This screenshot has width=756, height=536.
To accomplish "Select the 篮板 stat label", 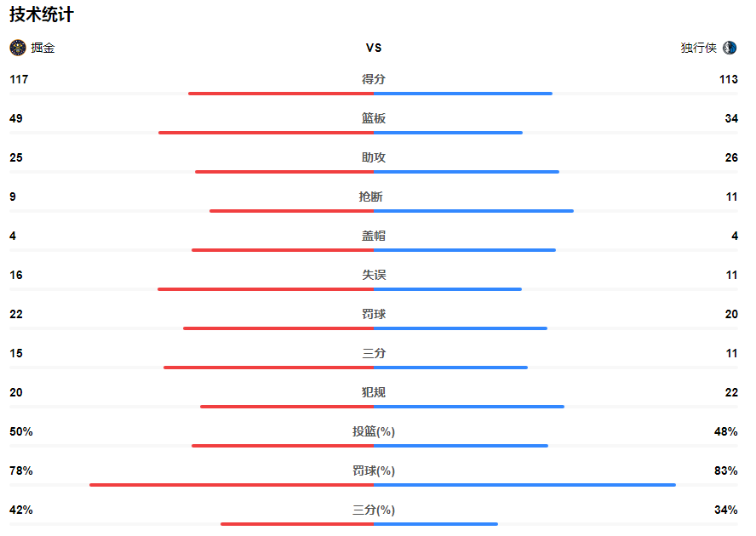I will 374,118.
